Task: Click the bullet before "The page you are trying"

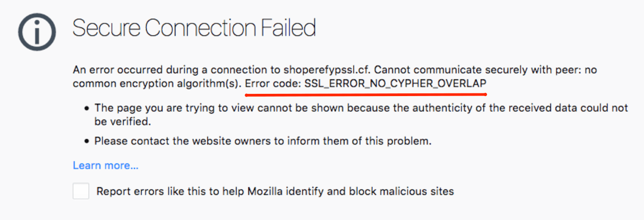Action: click(87, 109)
